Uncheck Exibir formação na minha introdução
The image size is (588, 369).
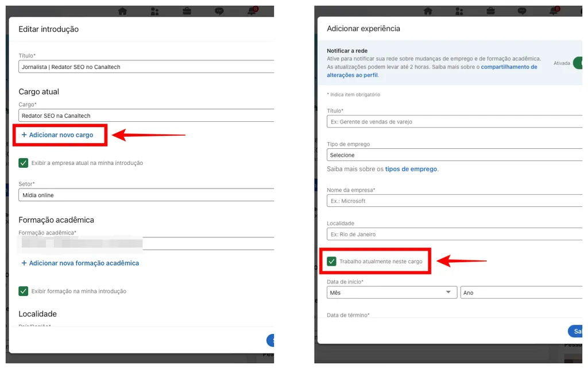23,291
